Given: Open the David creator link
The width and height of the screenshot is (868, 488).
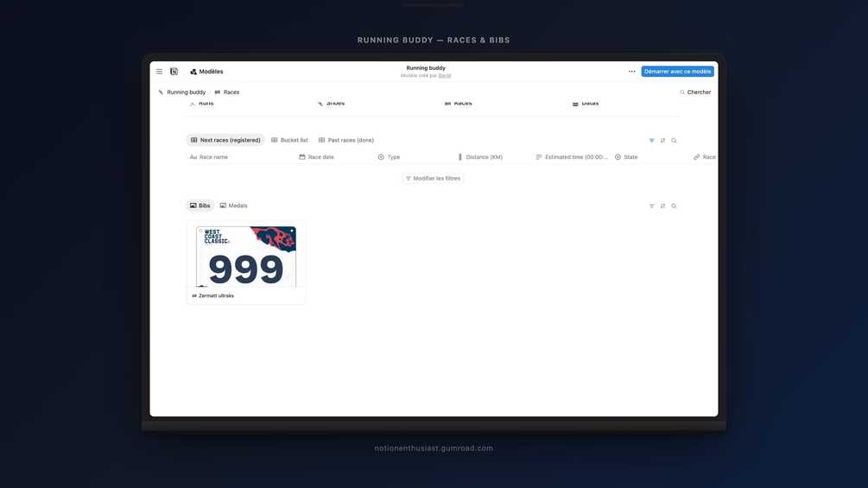Looking at the screenshot, I should pos(445,76).
